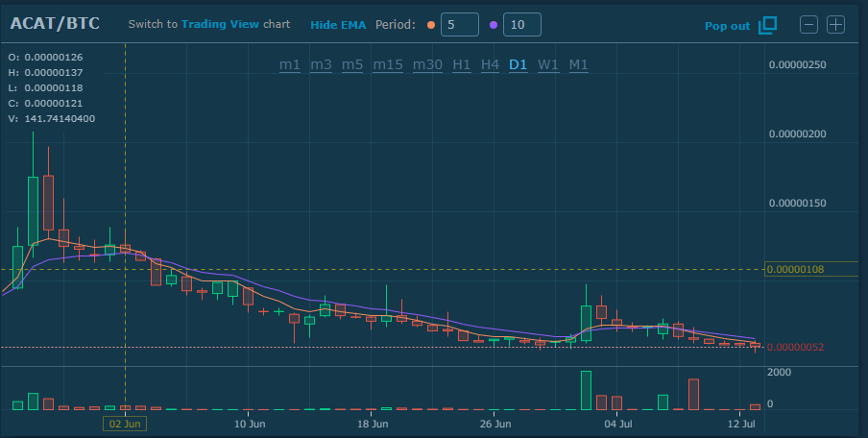The height and width of the screenshot is (438, 868).
Task: Hide the EMA lines
Action: pyautogui.click(x=338, y=25)
